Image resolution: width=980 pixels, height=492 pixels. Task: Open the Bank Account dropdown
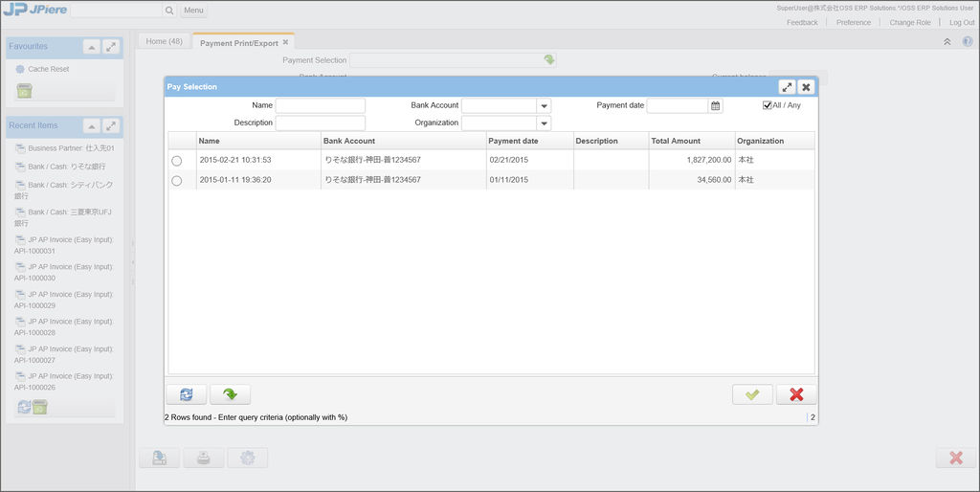point(544,106)
